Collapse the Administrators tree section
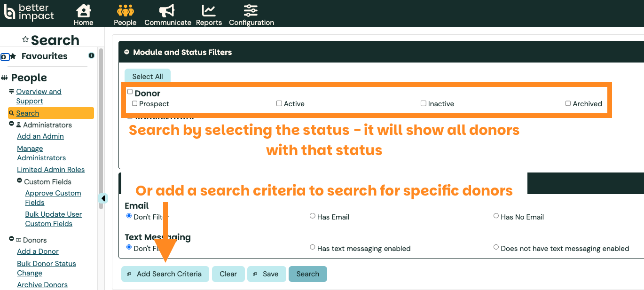 click(x=12, y=124)
